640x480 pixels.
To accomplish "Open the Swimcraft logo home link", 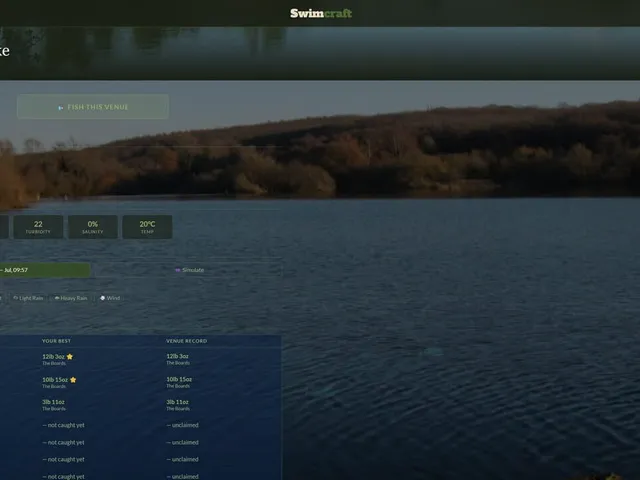I will pos(321,13).
